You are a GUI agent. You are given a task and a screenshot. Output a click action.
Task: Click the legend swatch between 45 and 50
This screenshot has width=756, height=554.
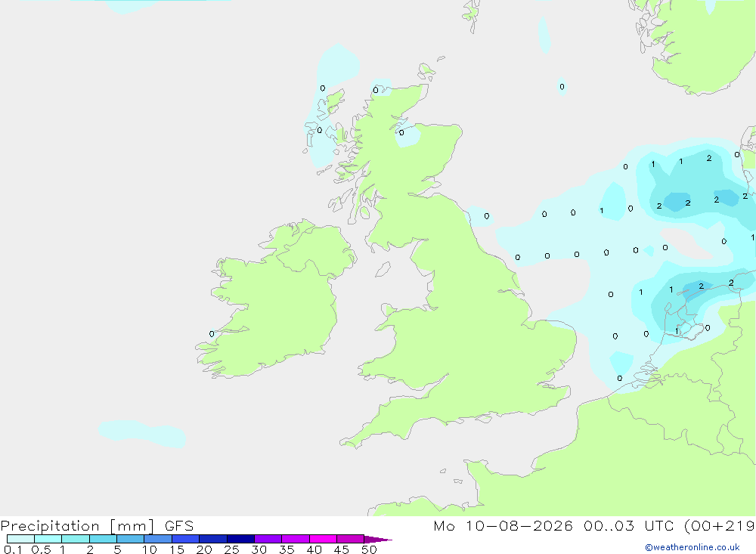tap(351, 539)
